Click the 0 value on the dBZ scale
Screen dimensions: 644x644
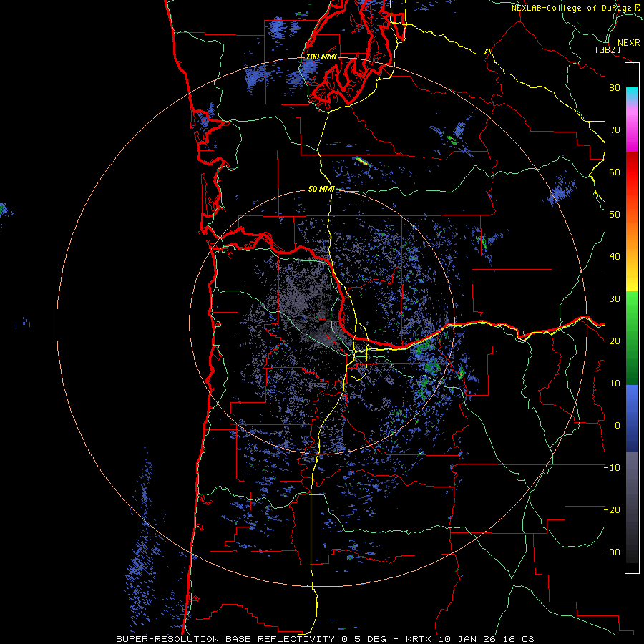coord(618,426)
